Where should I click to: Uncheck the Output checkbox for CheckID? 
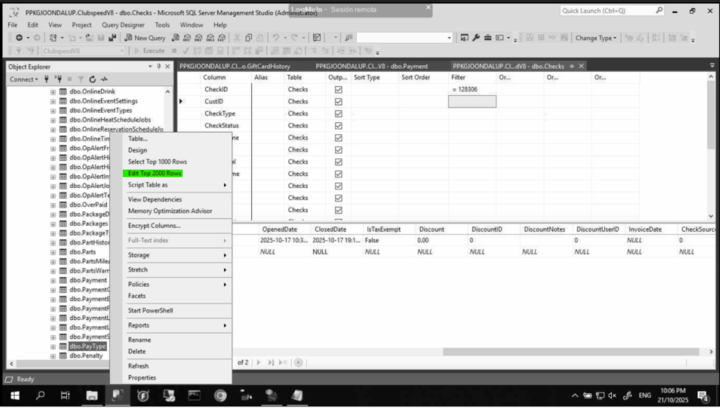(x=338, y=89)
